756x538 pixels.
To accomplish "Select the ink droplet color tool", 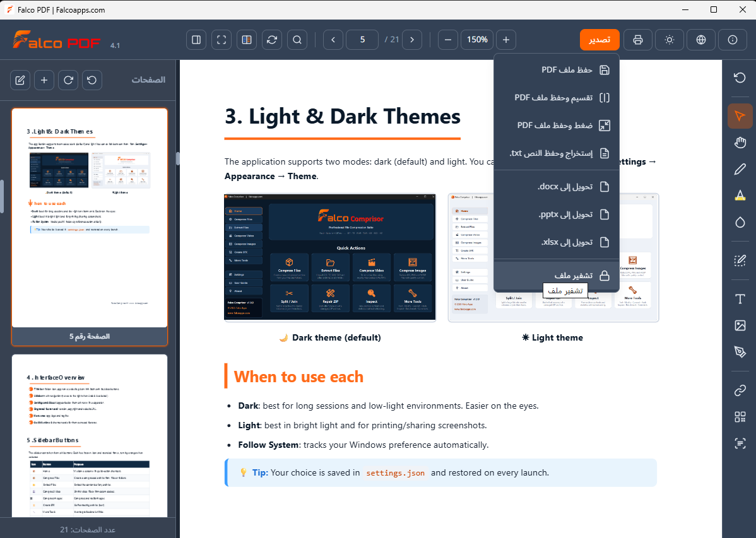I will click(x=740, y=222).
